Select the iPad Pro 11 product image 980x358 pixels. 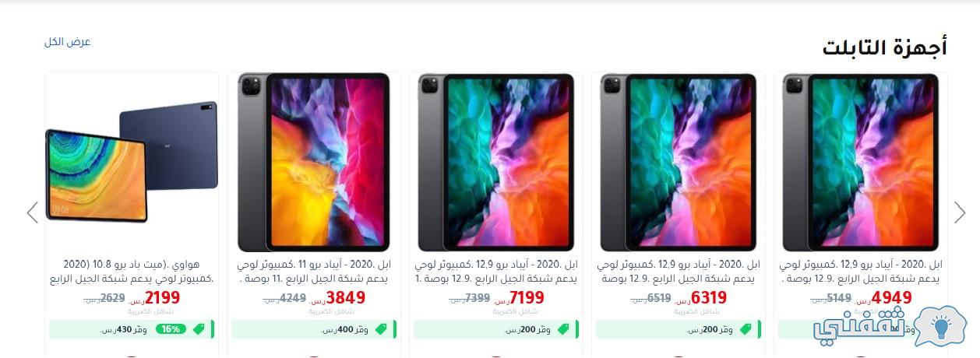[x=313, y=162]
